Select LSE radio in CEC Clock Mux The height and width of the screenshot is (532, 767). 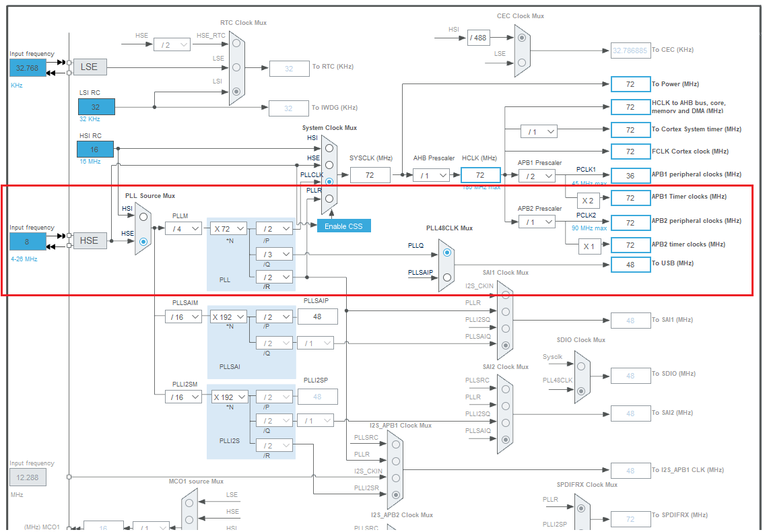522,63
